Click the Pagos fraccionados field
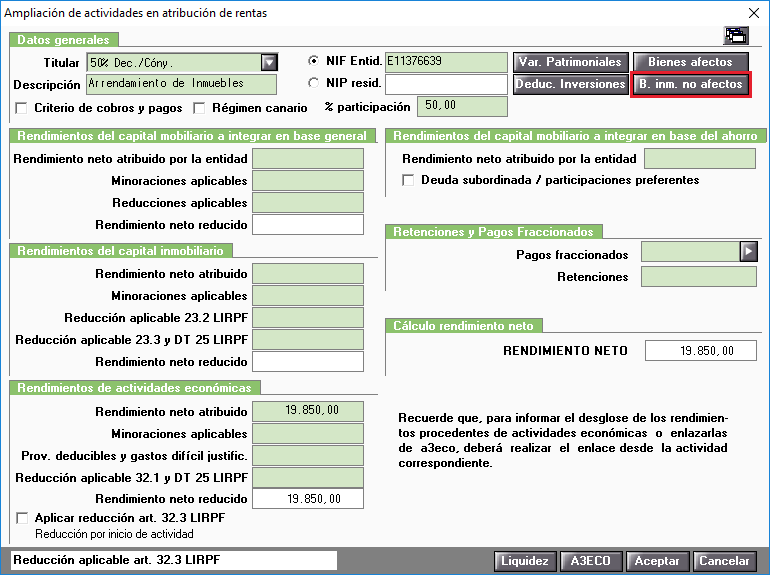The height and width of the screenshot is (575, 770). [x=690, y=251]
